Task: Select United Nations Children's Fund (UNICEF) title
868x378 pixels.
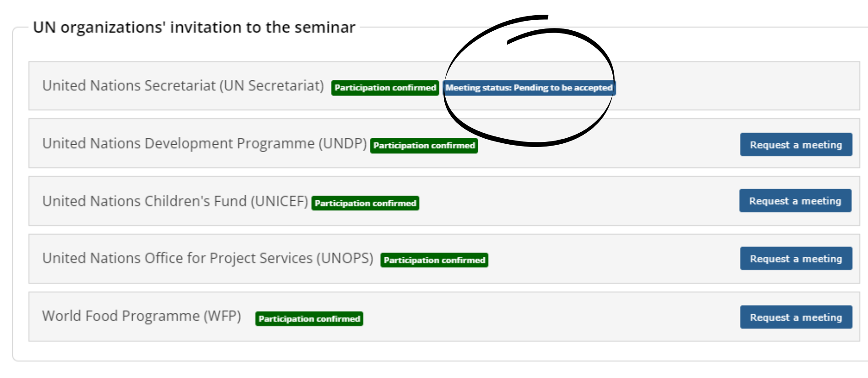Action: 175,201
